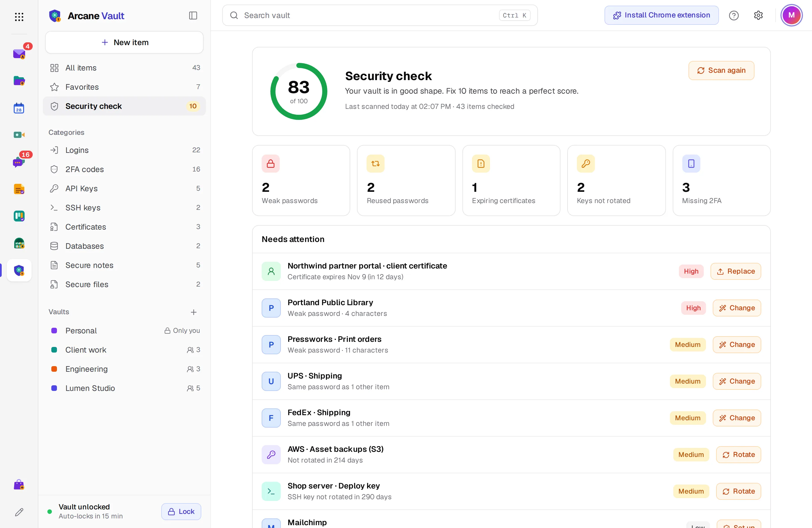812x528 pixels.
Task: Open the mail app with 4 badge
Action: [x=19, y=54]
